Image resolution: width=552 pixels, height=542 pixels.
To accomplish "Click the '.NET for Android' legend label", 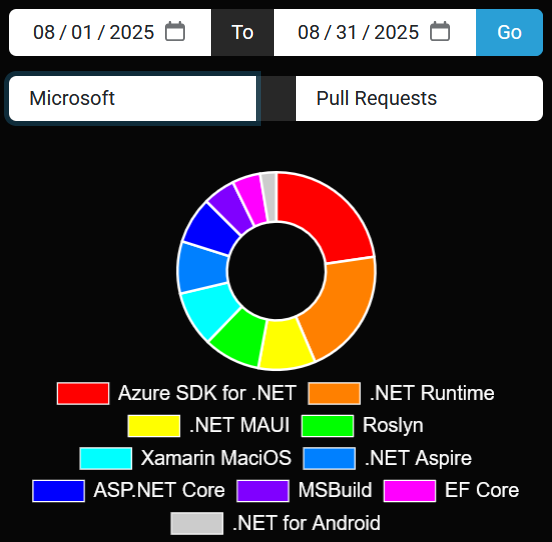I will tap(307, 523).
